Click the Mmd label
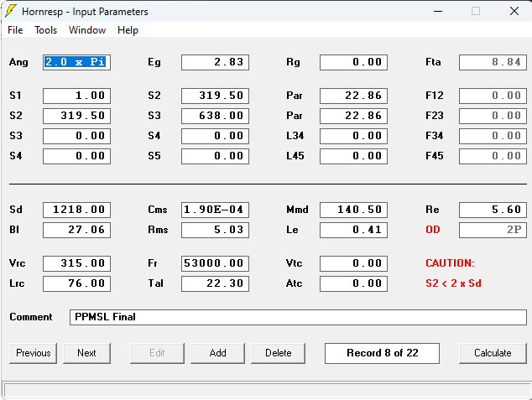The width and height of the screenshot is (532, 400). click(x=297, y=210)
